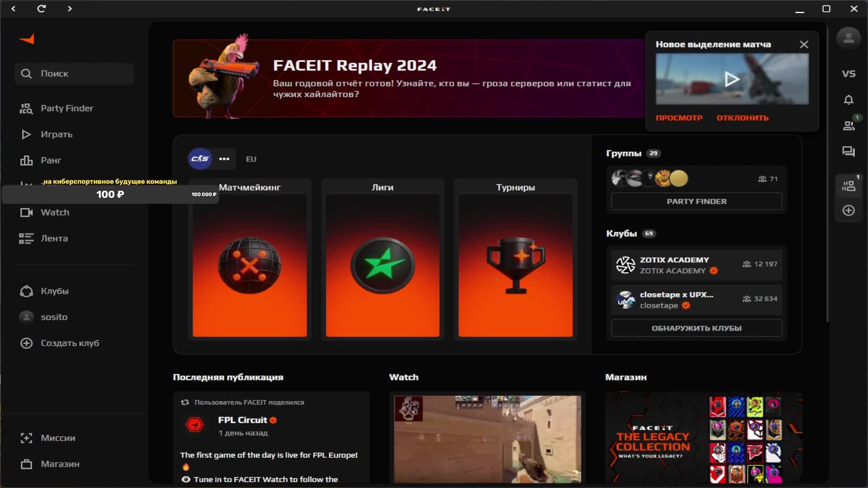Select Магазин in left sidebar
The height and width of the screenshot is (488, 868).
click(x=60, y=464)
